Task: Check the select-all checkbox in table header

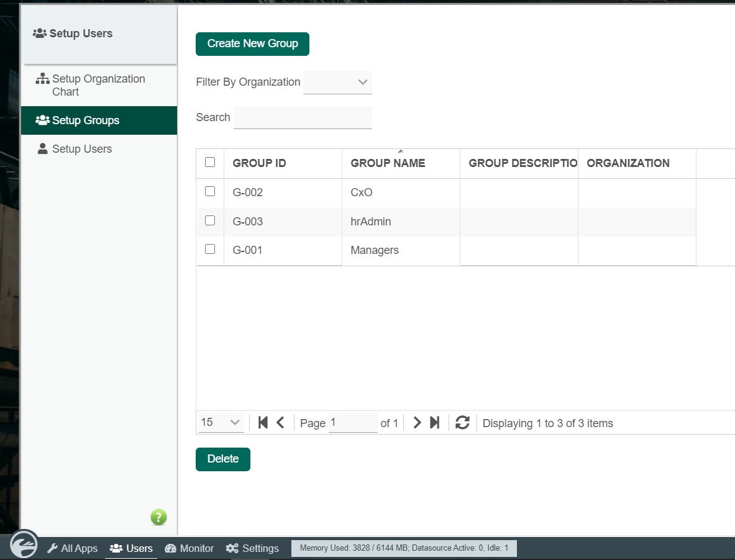Action: 210,162
